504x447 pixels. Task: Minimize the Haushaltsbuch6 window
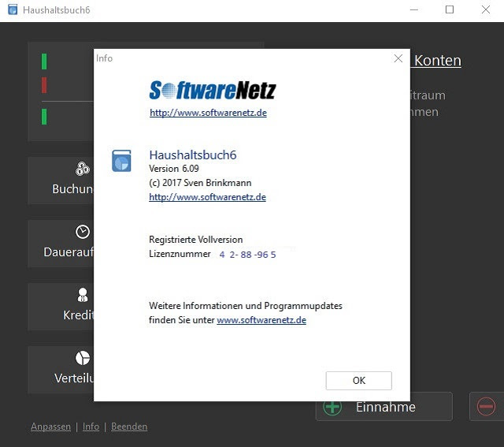pyautogui.click(x=414, y=10)
